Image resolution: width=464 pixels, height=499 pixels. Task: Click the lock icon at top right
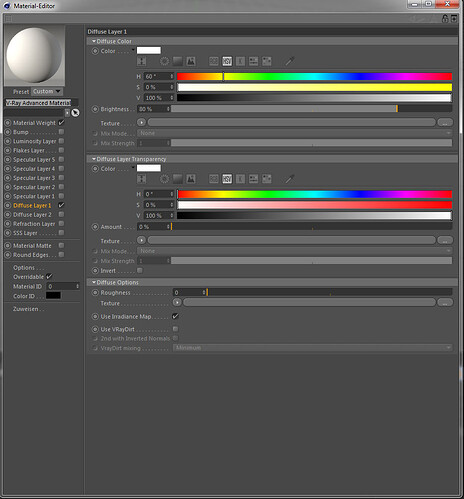(x=445, y=19)
